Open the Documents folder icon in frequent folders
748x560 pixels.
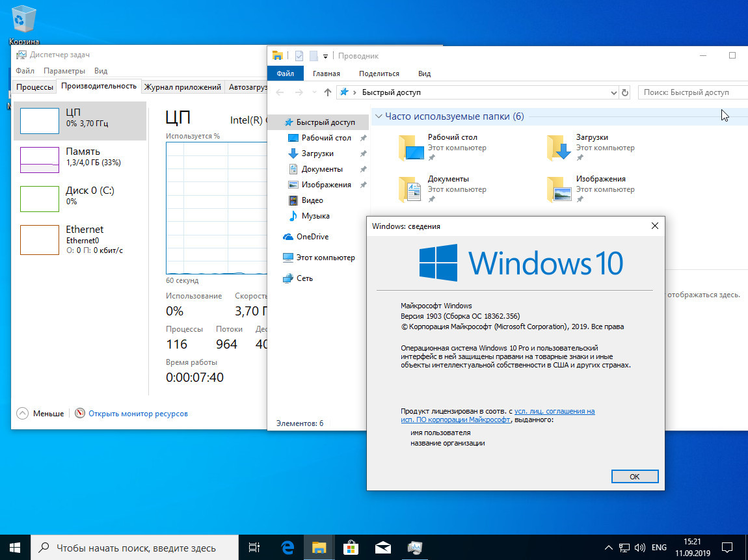(x=410, y=189)
